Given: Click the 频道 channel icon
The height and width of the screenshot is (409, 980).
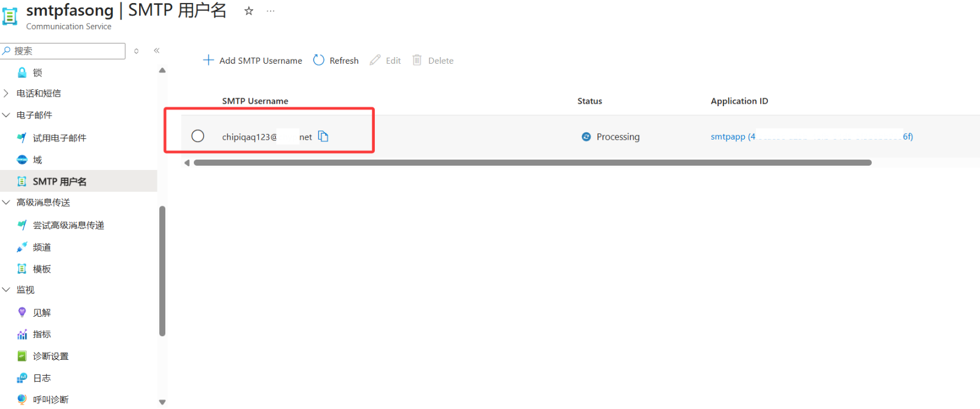Looking at the screenshot, I should (22, 247).
